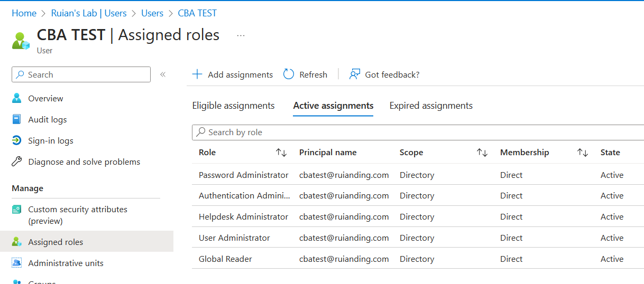This screenshot has width=644, height=284.
Task: Click the Custom security attributes icon
Action: coord(17,210)
